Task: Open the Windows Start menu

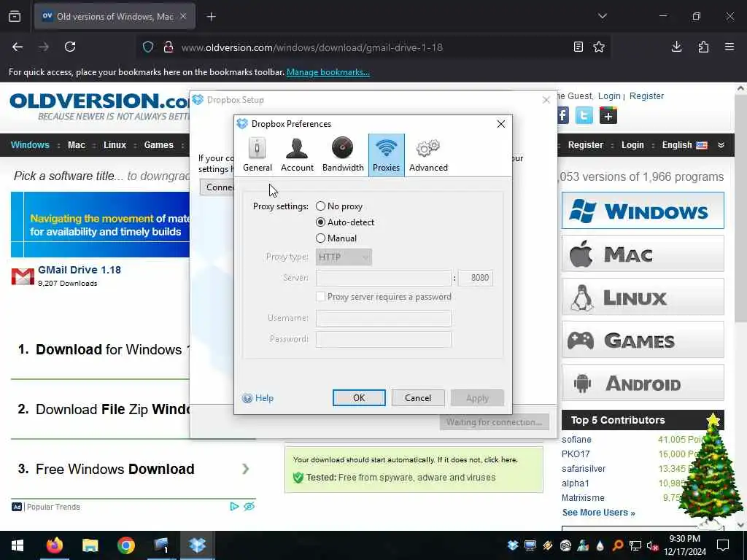Action: [18, 545]
